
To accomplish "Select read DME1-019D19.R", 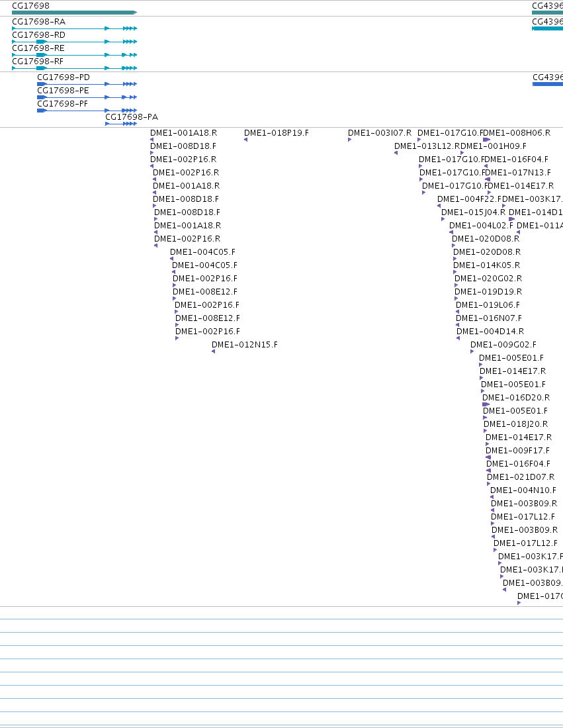I will [x=488, y=292].
